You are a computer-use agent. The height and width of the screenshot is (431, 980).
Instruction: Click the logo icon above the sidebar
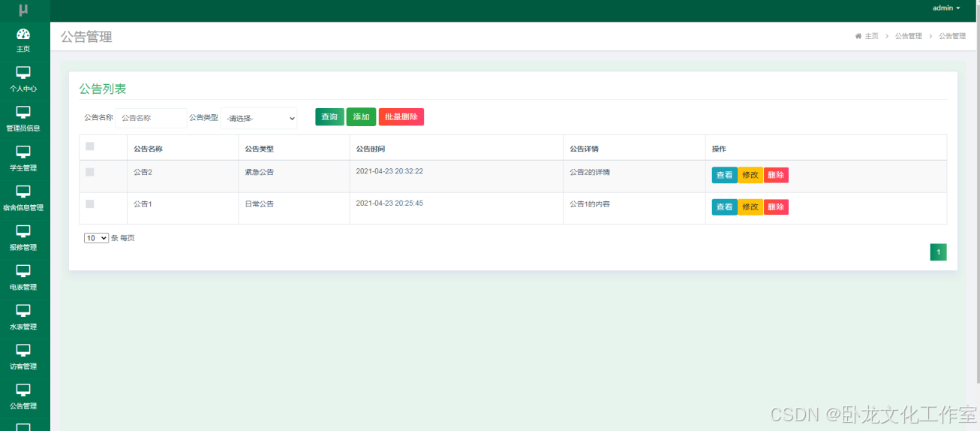coord(23,10)
